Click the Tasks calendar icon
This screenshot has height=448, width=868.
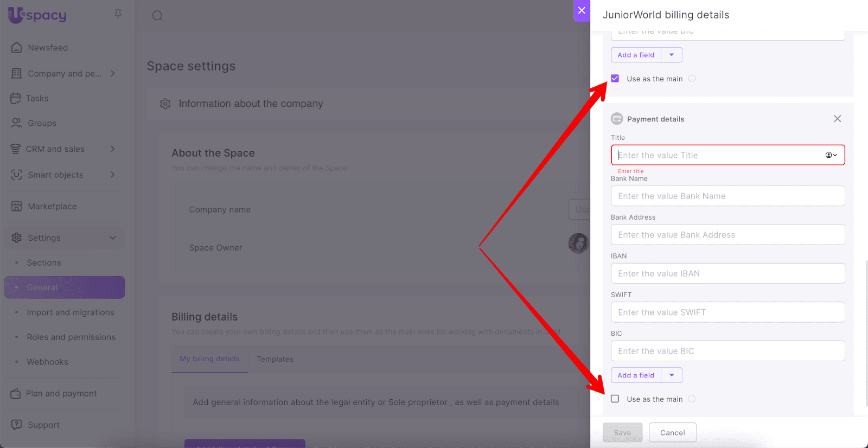click(x=16, y=98)
